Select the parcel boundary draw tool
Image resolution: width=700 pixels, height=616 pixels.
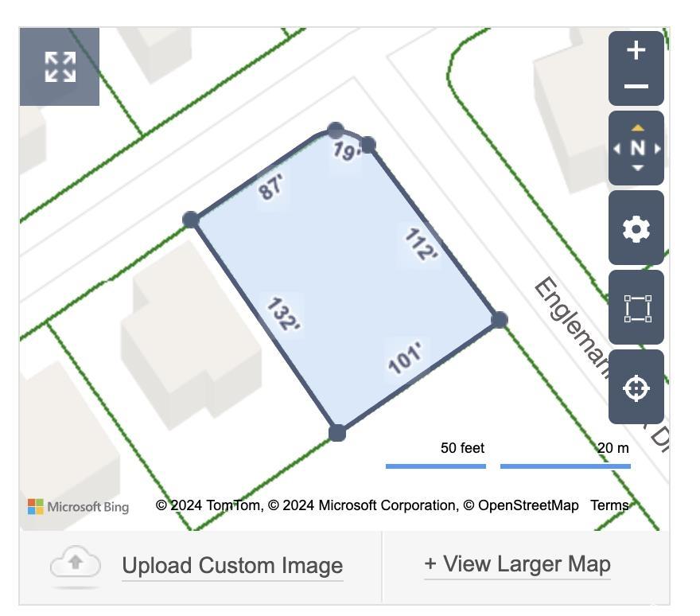636,308
